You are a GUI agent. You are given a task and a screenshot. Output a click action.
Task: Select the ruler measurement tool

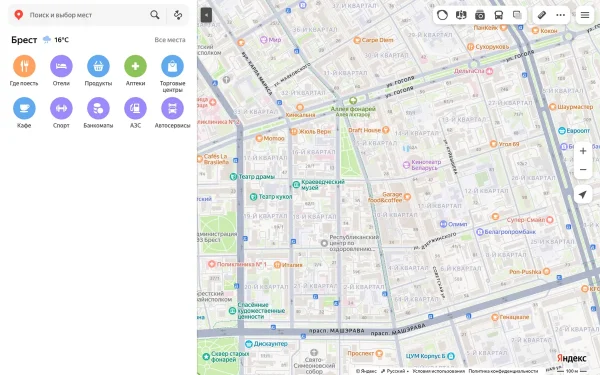(542, 15)
